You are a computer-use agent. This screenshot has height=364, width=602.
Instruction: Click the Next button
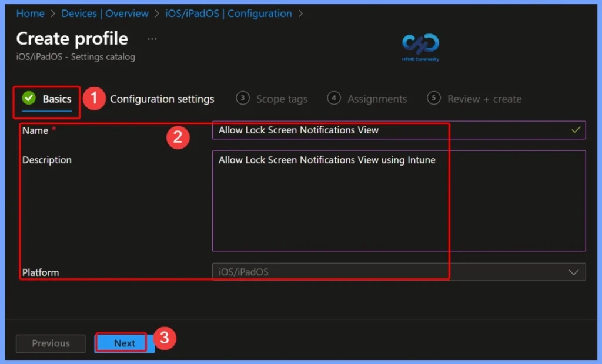[x=123, y=343]
